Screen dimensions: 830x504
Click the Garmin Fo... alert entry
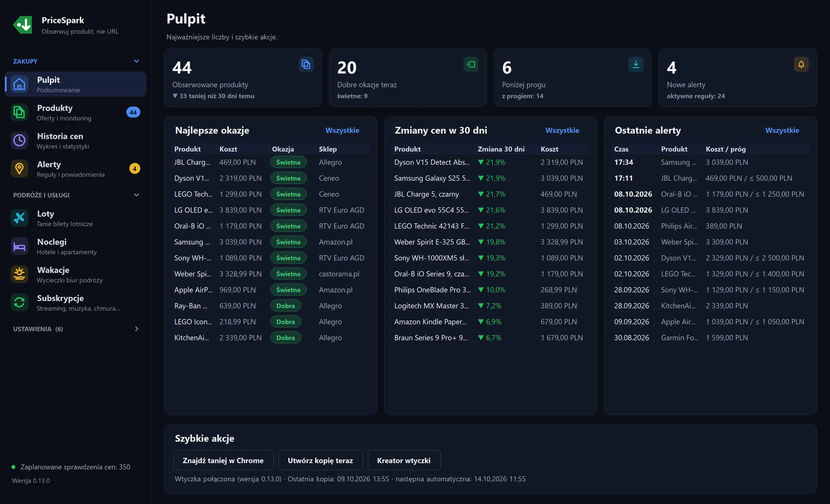pyautogui.click(x=710, y=337)
